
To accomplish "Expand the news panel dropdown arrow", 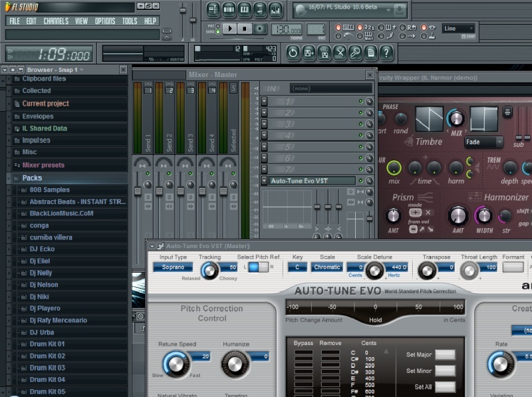I will point(388,10).
